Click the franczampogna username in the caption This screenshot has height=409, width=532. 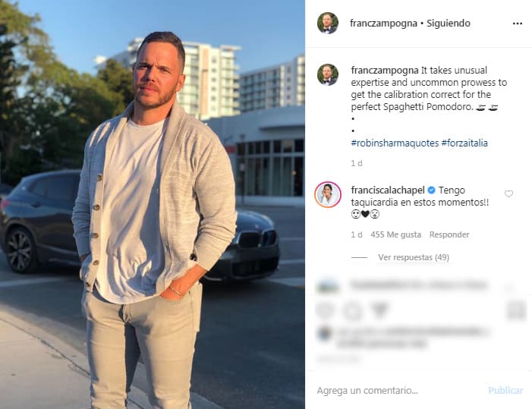385,71
